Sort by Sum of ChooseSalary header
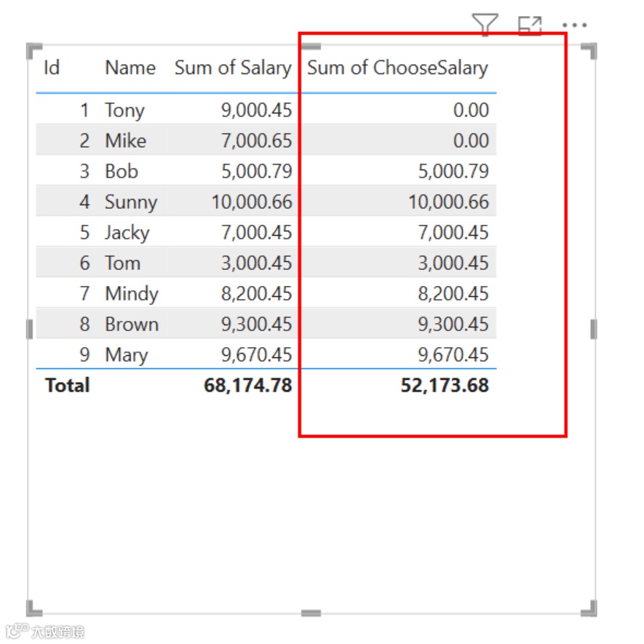 (397, 68)
